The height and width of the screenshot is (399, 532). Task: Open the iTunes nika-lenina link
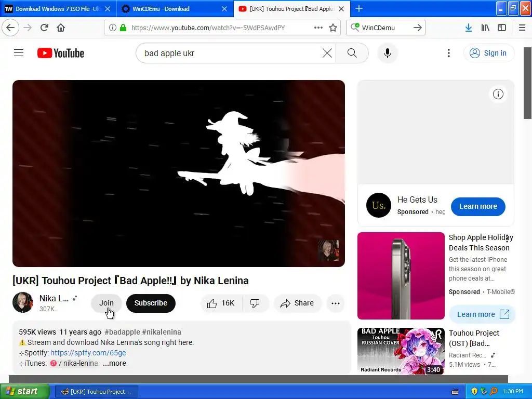click(x=74, y=363)
